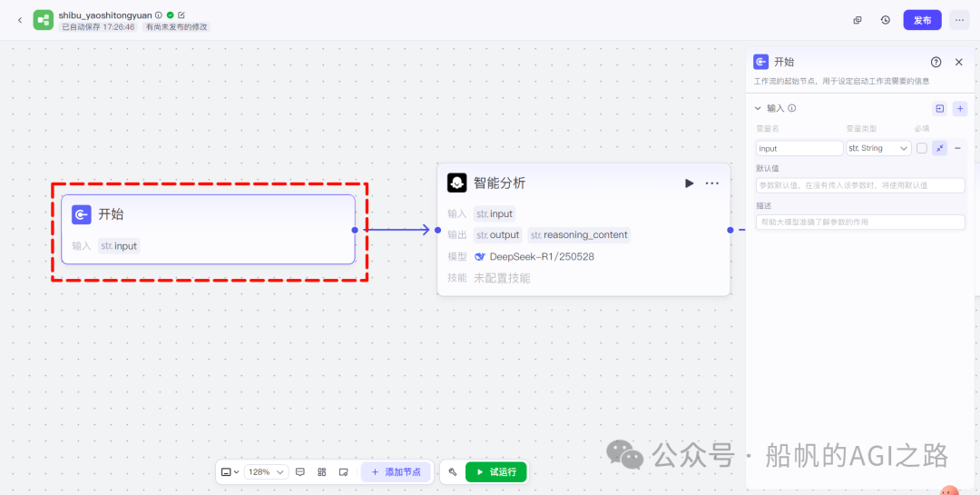Close the 开始 configuration panel

tap(959, 62)
